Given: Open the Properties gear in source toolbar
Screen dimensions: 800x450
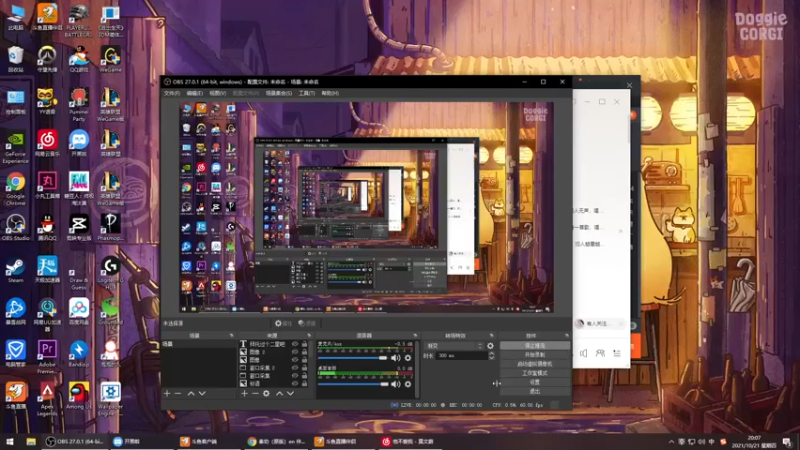Looking at the screenshot, I should point(283,323).
